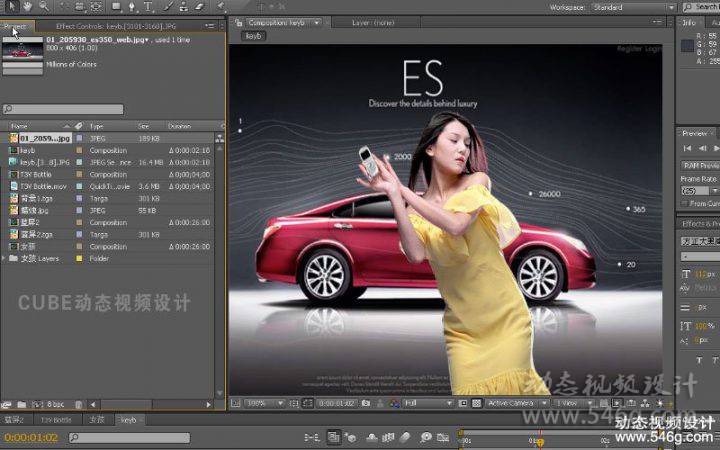
Task: Select the Hand tool in the toolbar
Action: point(27,6)
